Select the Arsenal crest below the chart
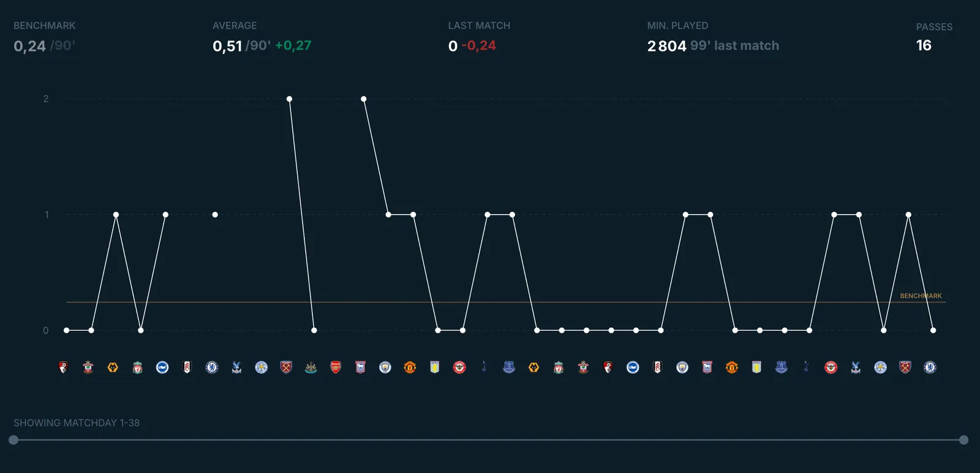This screenshot has width=980, height=473. coord(336,367)
